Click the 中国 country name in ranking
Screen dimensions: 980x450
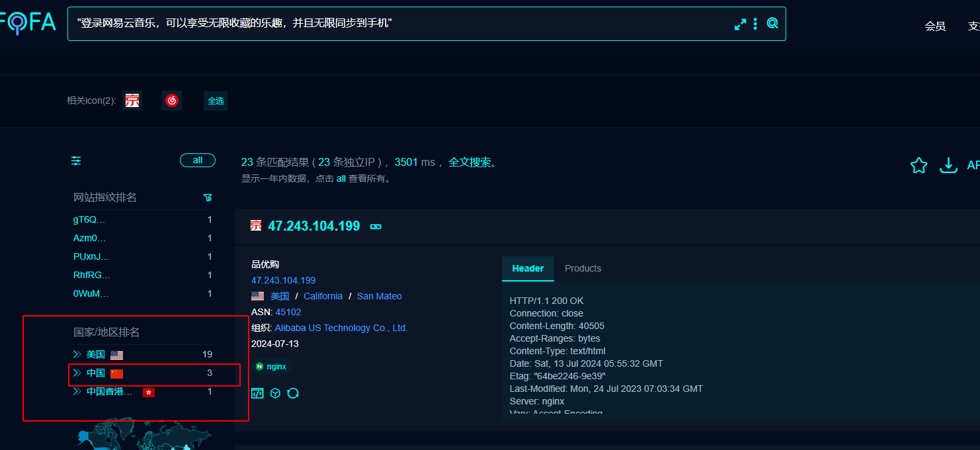pyautogui.click(x=95, y=373)
